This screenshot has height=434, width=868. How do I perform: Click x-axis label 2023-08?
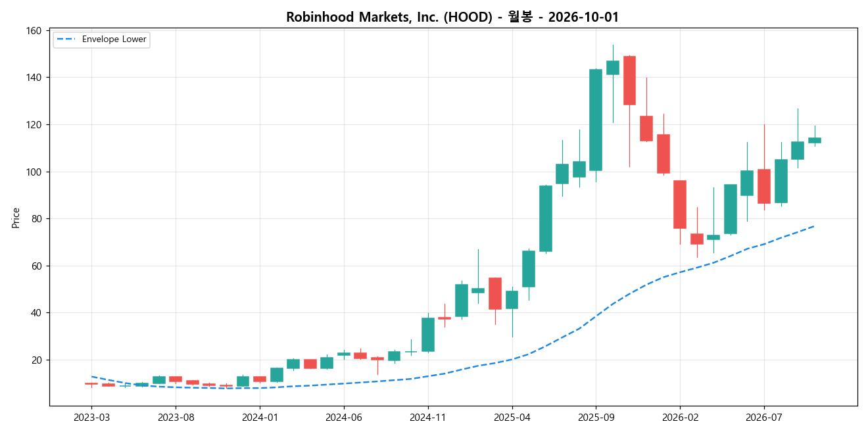[x=176, y=417]
